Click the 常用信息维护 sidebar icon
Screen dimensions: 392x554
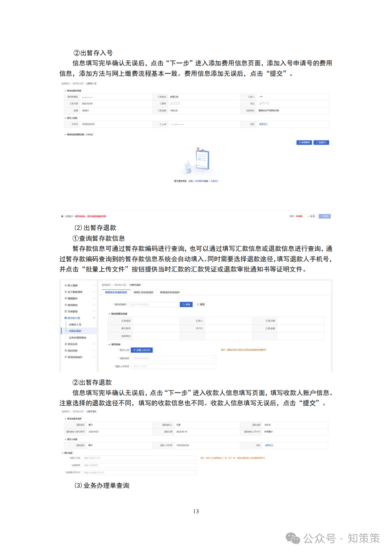66,357
